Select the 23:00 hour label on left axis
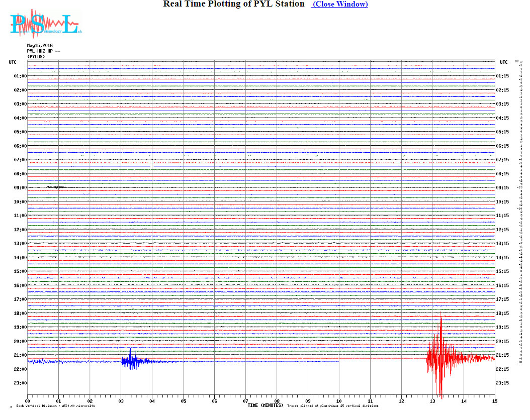 tap(20, 383)
